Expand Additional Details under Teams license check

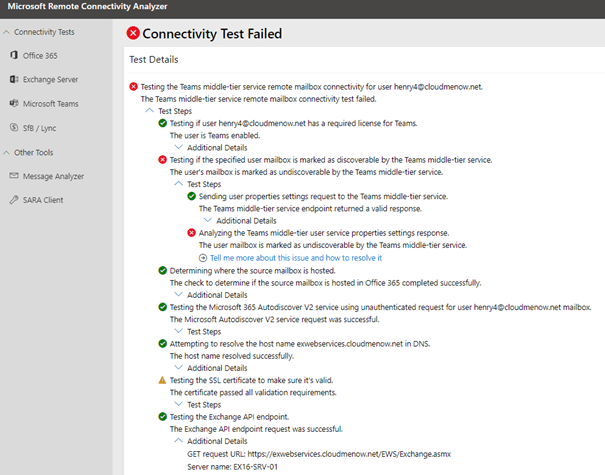tap(179, 147)
